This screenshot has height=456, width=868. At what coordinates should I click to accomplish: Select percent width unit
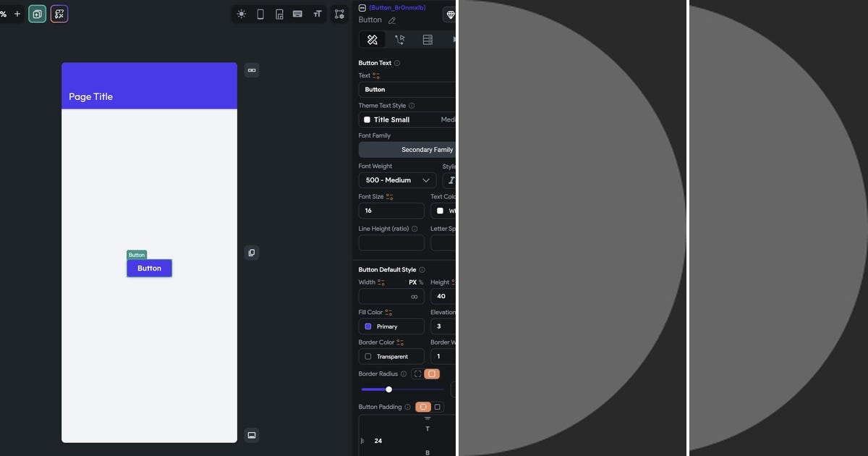[x=421, y=282]
